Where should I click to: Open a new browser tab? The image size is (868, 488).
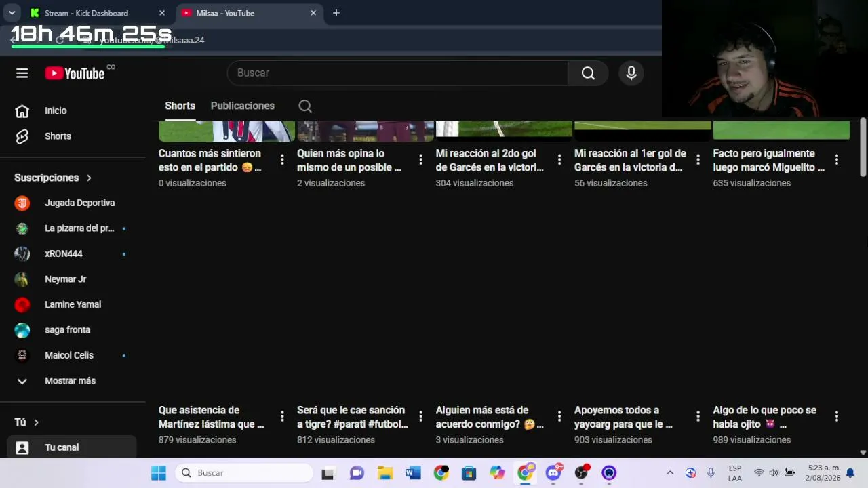[x=336, y=13]
